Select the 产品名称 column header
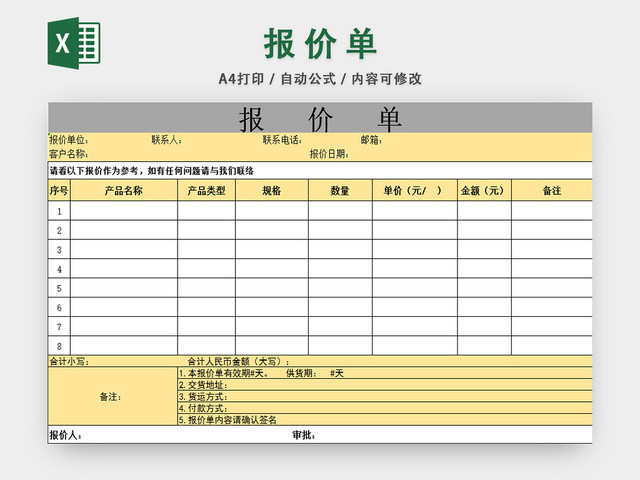Viewport: 640px width, 480px height. [x=124, y=191]
